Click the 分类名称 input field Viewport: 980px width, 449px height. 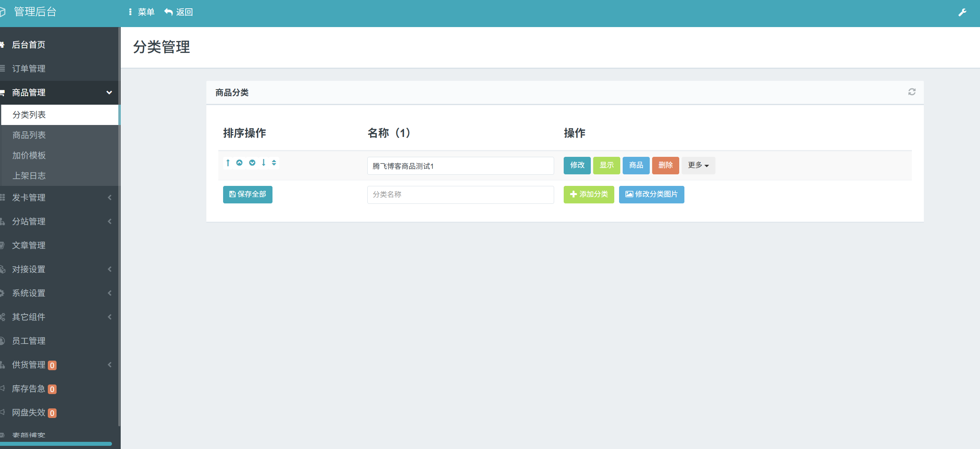click(x=460, y=195)
